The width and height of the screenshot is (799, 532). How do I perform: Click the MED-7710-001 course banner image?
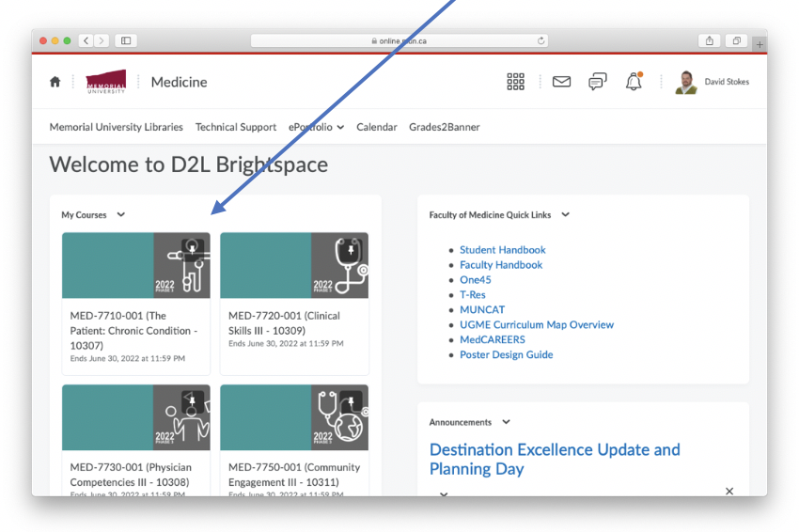pos(136,265)
